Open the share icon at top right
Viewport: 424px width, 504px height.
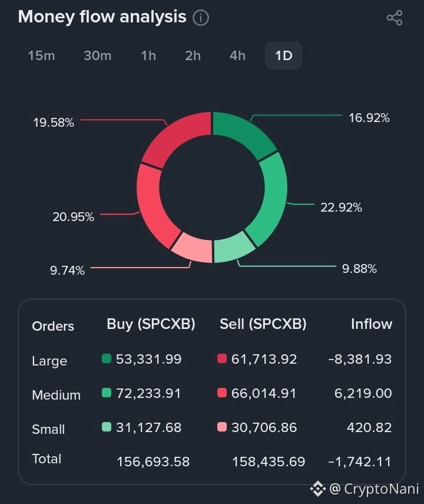click(395, 17)
